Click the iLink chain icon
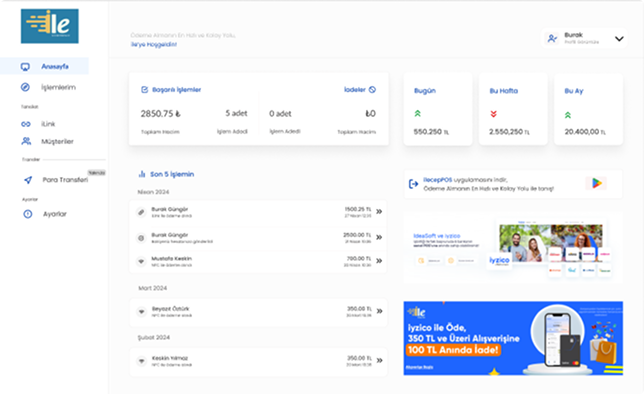The height and width of the screenshot is (394, 644). 25,124
